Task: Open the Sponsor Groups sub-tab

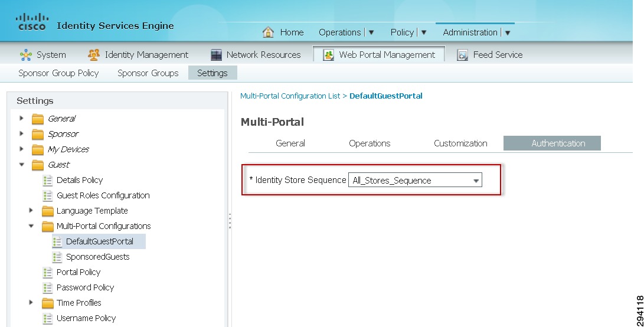Action: click(x=148, y=73)
